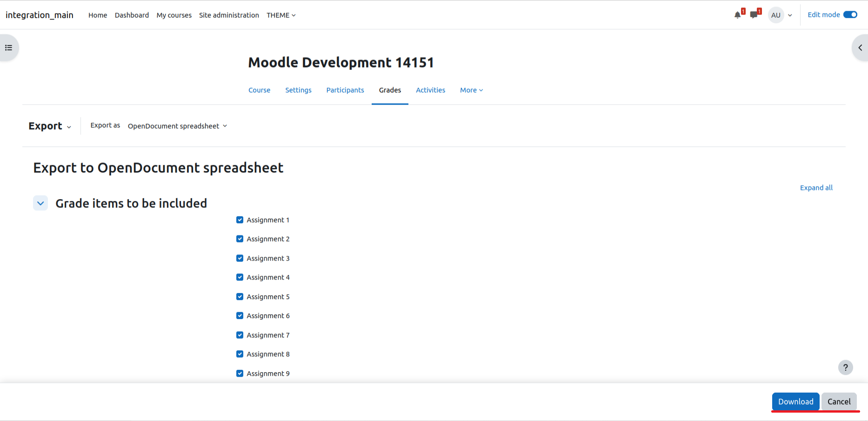This screenshot has height=421, width=868.
Task: Uncheck the Assignment 5 checkbox
Action: point(240,296)
